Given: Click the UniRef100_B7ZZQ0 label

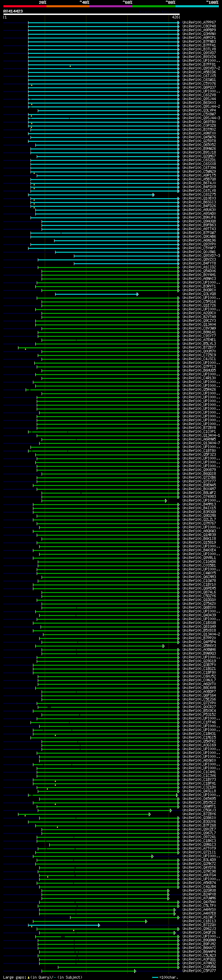Looking at the screenshot, I should point(199,925).
